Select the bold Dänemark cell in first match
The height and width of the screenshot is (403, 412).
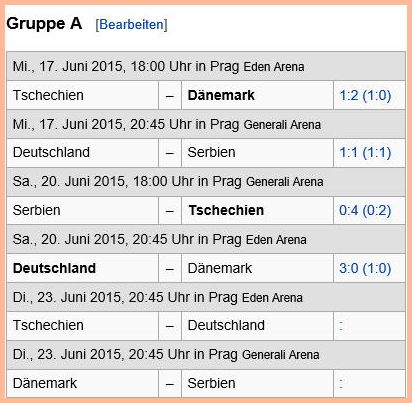pos(257,95)
